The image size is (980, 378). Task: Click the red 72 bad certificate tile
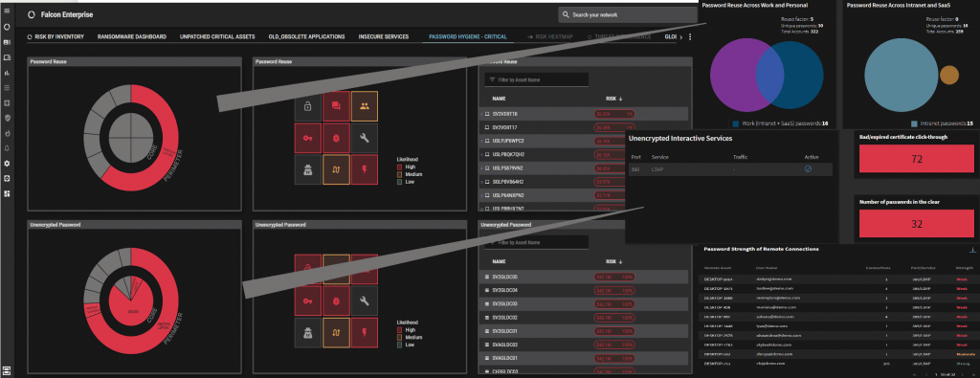917,159
